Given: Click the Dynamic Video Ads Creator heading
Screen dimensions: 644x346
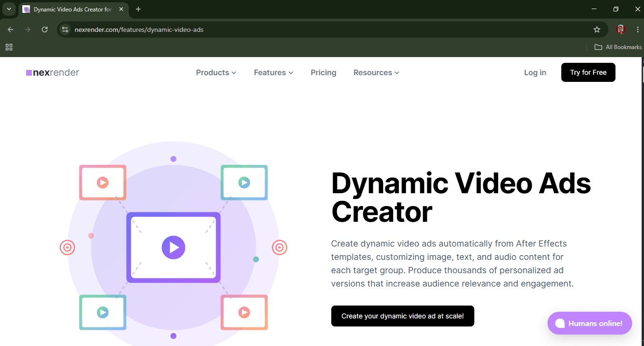Looking at the screenshot, I should (x=461, y=197).
